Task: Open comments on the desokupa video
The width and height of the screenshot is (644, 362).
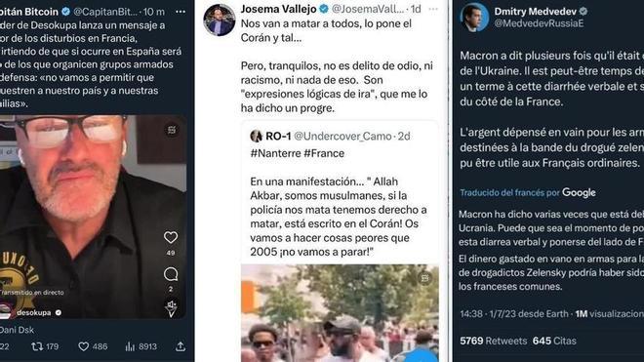Action: 171,274
